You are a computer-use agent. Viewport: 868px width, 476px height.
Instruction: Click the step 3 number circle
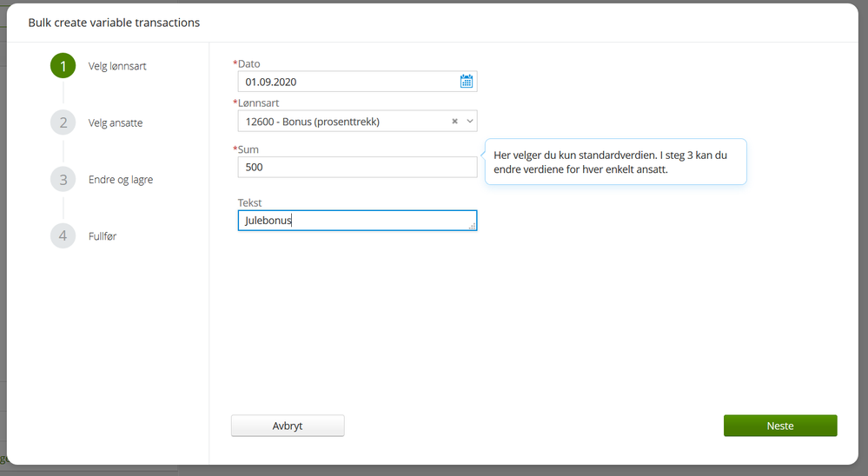pos(63,180)
